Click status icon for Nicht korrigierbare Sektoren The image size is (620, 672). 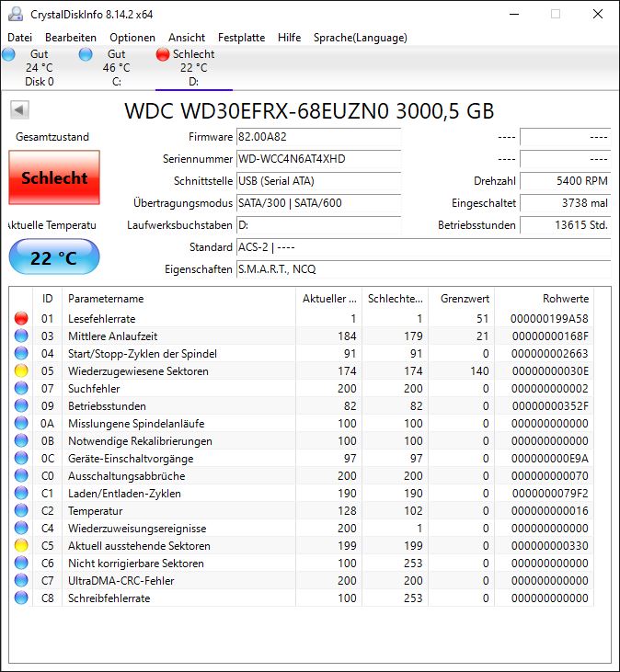[21, 564]
